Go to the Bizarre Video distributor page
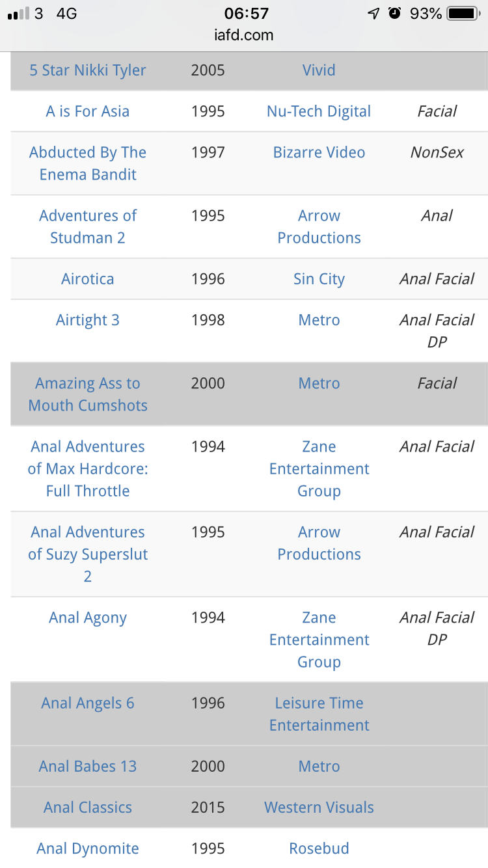The height and width of the screenshot is (868, 488). coord(319,152)
